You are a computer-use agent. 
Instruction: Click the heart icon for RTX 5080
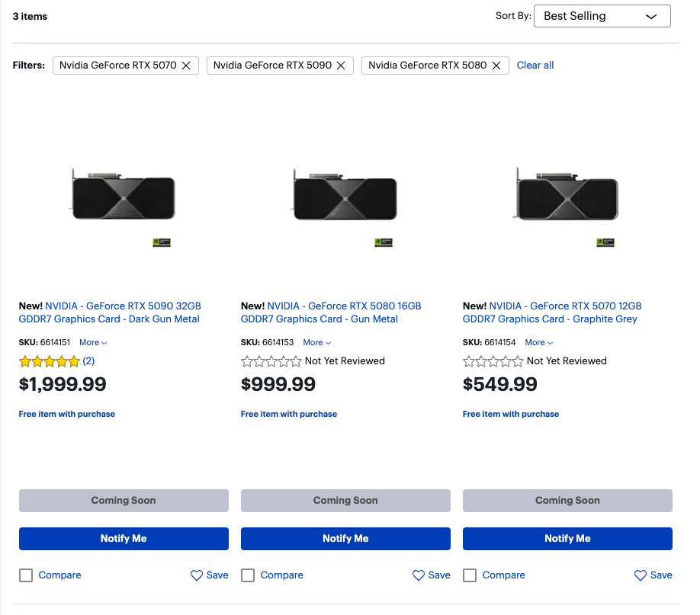tap(419, 575)
